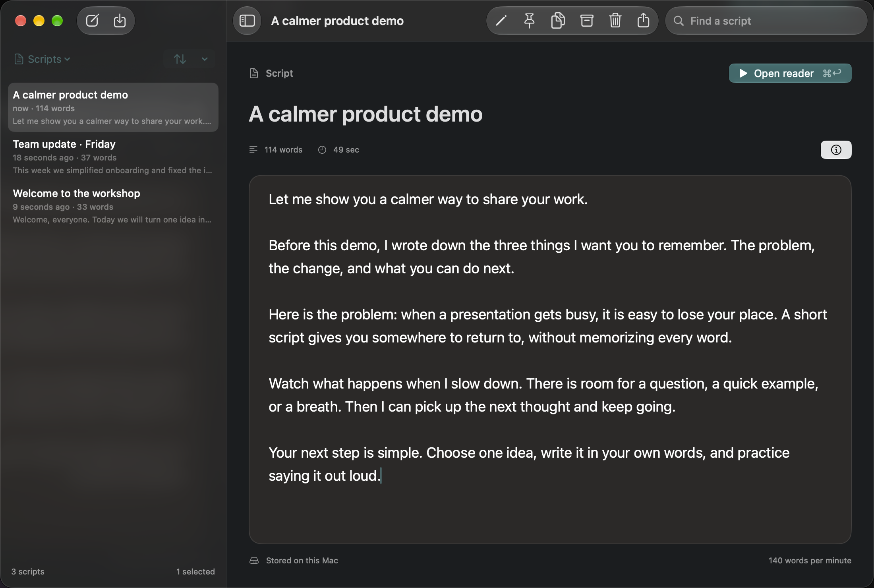Image resolution: width=874 pixels, height=588 pixels.
Task: Focus the Find a script search field
Action: [766, 21]
